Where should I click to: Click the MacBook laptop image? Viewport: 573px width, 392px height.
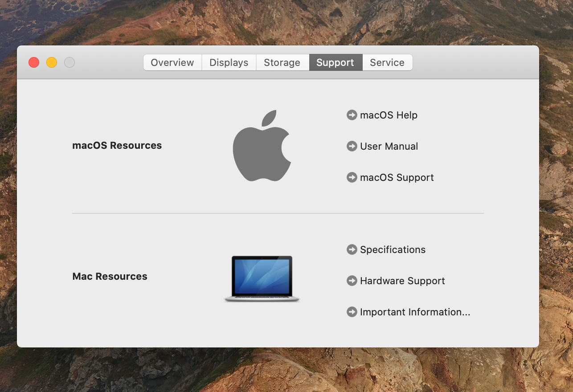[x=262, y=279]
